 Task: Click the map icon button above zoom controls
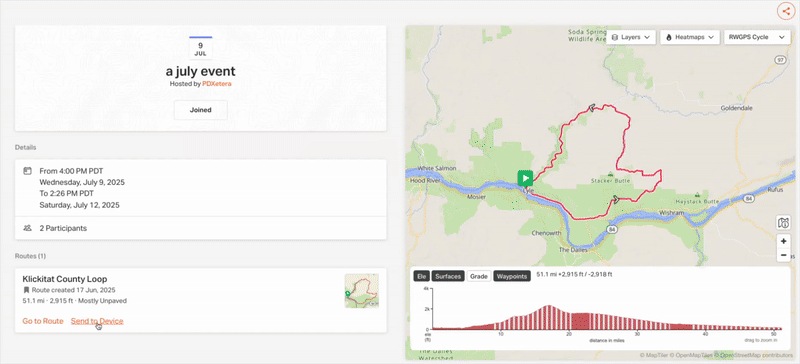coord(784,223)
